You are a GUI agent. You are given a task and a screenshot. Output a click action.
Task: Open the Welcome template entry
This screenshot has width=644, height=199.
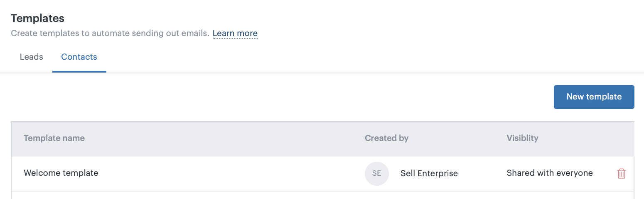point(61,173)
